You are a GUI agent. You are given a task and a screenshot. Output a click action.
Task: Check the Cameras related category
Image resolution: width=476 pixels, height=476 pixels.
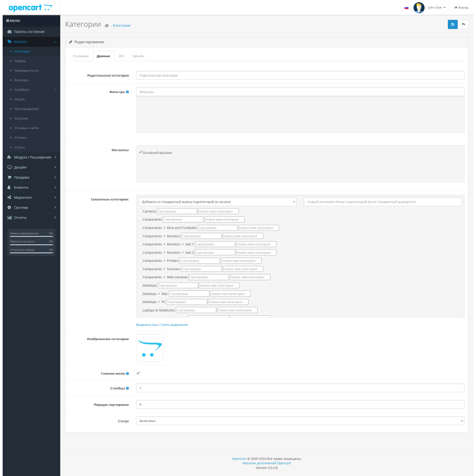point(140,211)
